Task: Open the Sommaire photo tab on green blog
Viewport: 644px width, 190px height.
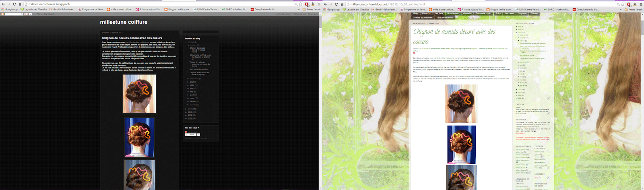Action: pyautogui.click(x=483, y=13)
